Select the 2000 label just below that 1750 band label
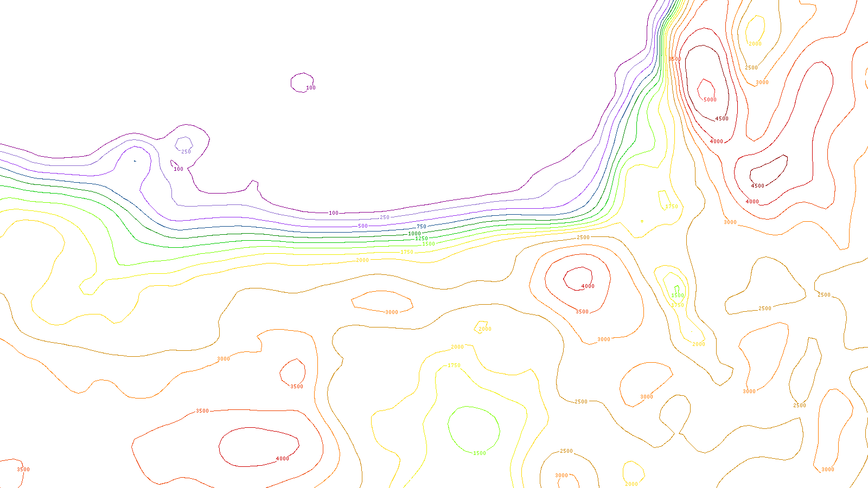The width and height of the screenshot is (868, 488). [362, 260]
